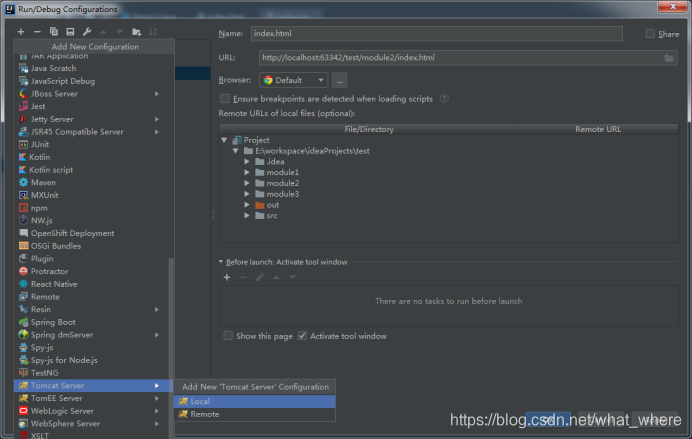Viewport: 692px width, 439px height.
Task: Click the File/Directory column header
Action: (x=369, y=129)
